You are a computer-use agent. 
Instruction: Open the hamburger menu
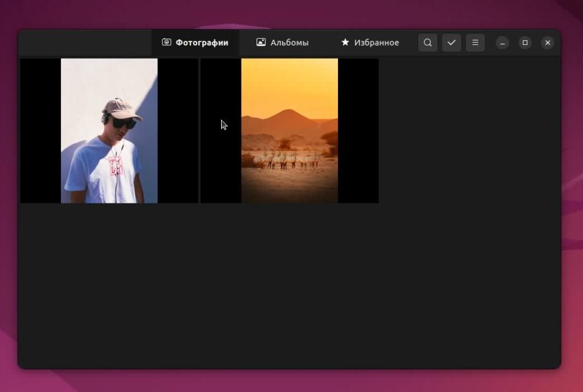tap(475, 43)
